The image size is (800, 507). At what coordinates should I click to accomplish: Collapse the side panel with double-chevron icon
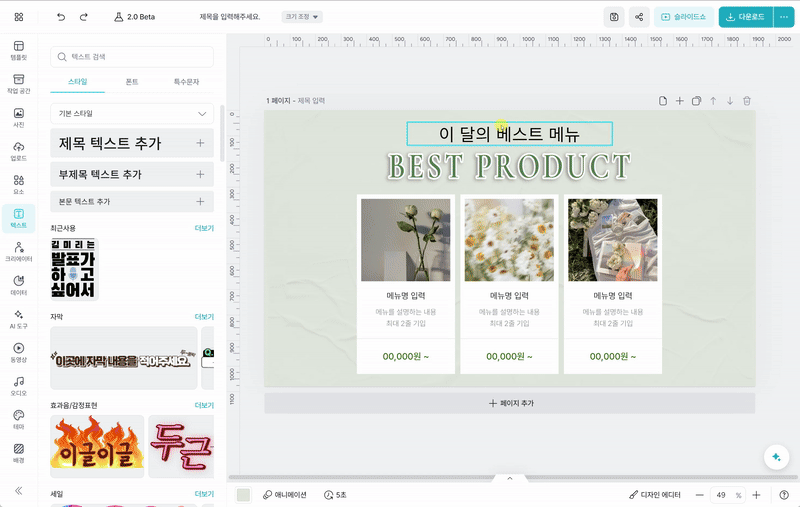(18, 490)
